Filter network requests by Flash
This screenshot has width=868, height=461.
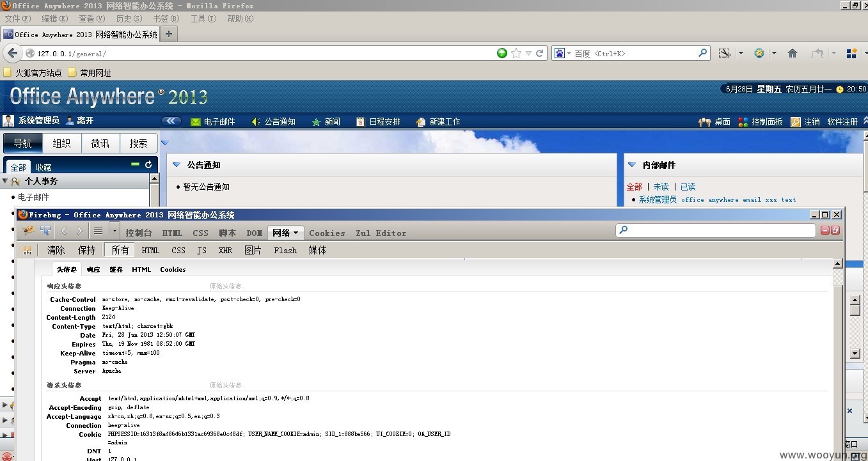coord(285,251)
